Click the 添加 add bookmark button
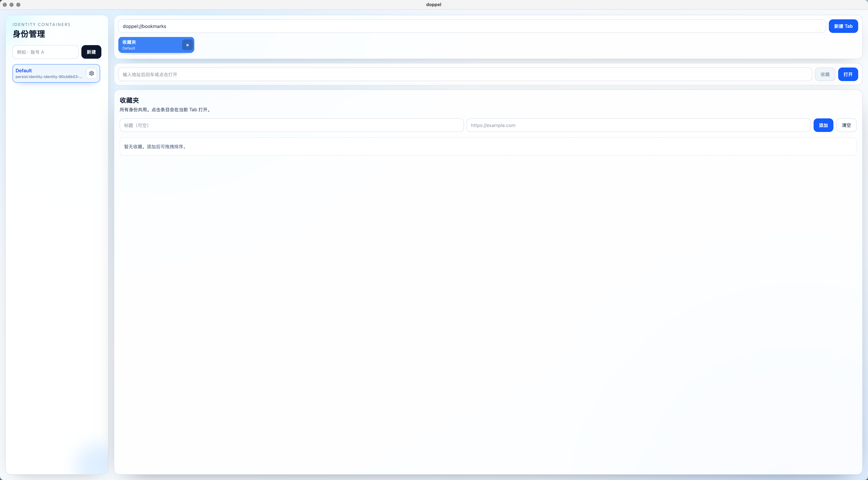The width and height of the screenshot is (868, 480). point(823,125)
